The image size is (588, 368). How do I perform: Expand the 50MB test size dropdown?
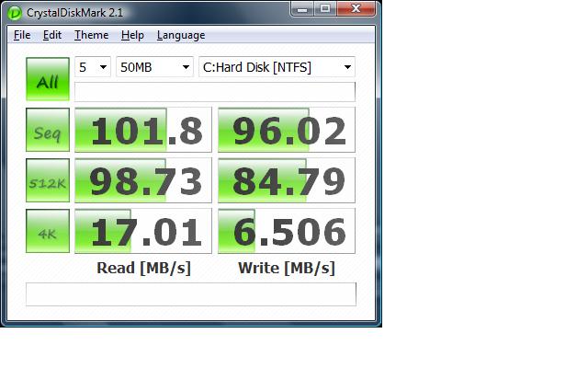154,67
